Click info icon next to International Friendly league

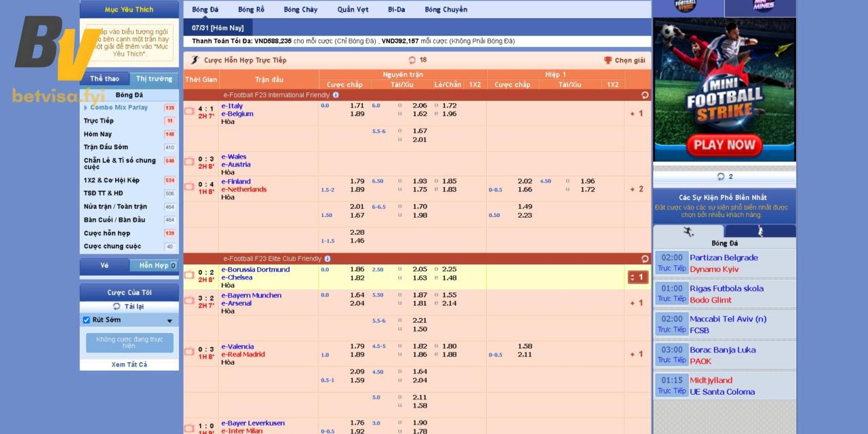[x=336, y=95]
